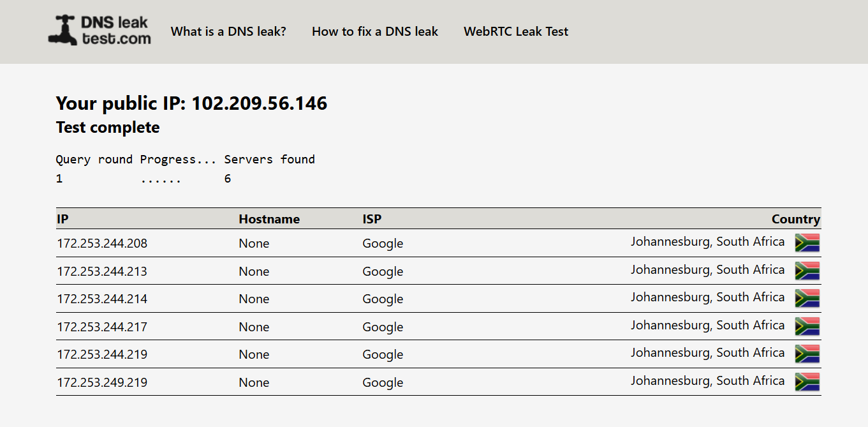Click Johannesburg location in the 172.253.244.217 row
Screen dimensions: 868x427
[x=707, y=326]
